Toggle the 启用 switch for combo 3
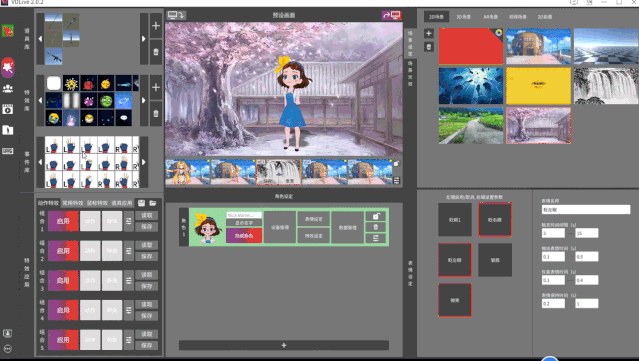639x361 pixels. tap(63, 280)
